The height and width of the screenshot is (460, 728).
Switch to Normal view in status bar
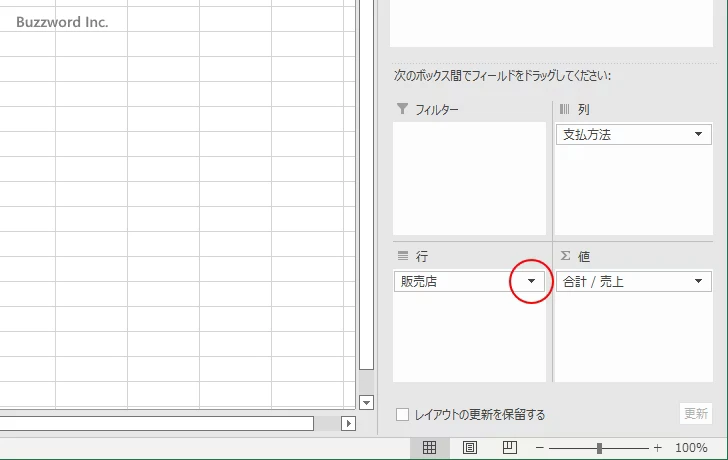[429, 447]
